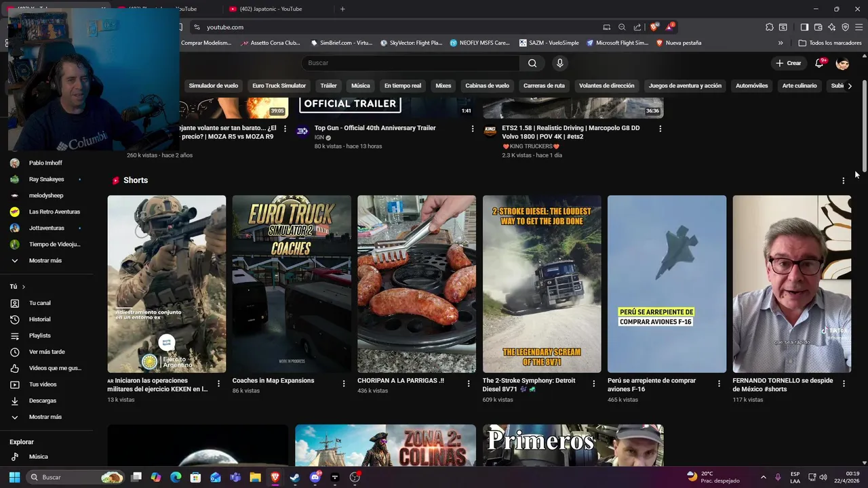This screenshot has width=868, height=488.
Task: Open options menu for Top Gun trailer video
Action: point(473,129)
